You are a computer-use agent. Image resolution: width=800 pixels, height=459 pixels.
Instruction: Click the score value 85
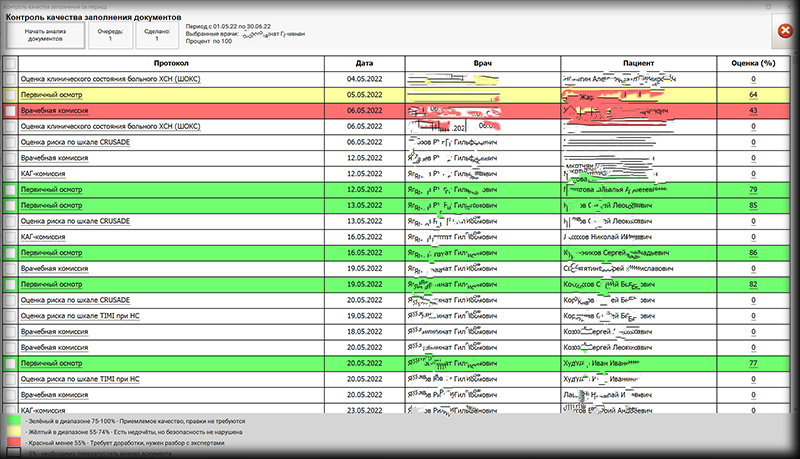[753, 206]
